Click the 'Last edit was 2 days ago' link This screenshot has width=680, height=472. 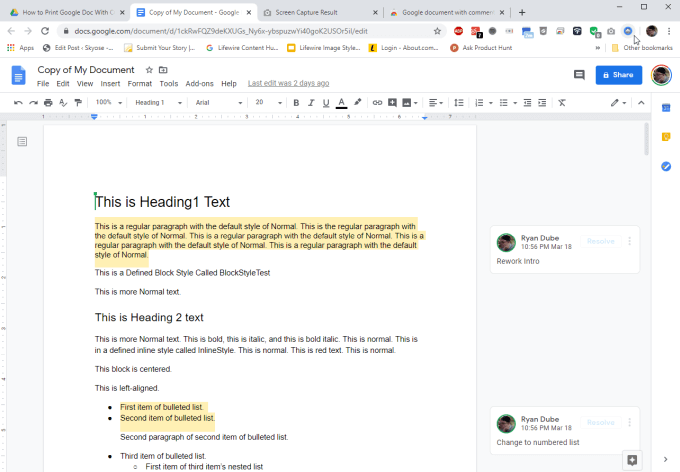(288, 83)
